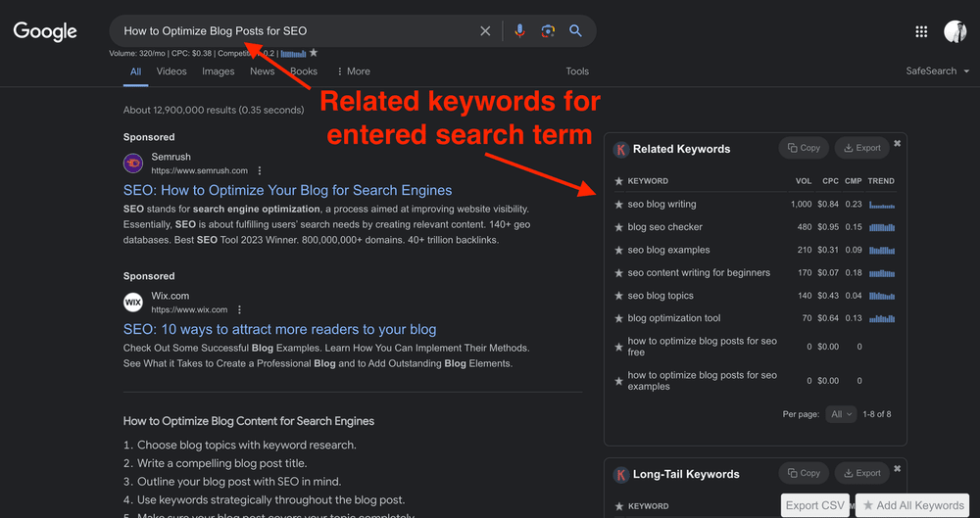The width and height of the screenshot is (980, 518).
Task: Open the Google account profile picture
Action: [x=955, y=31]
